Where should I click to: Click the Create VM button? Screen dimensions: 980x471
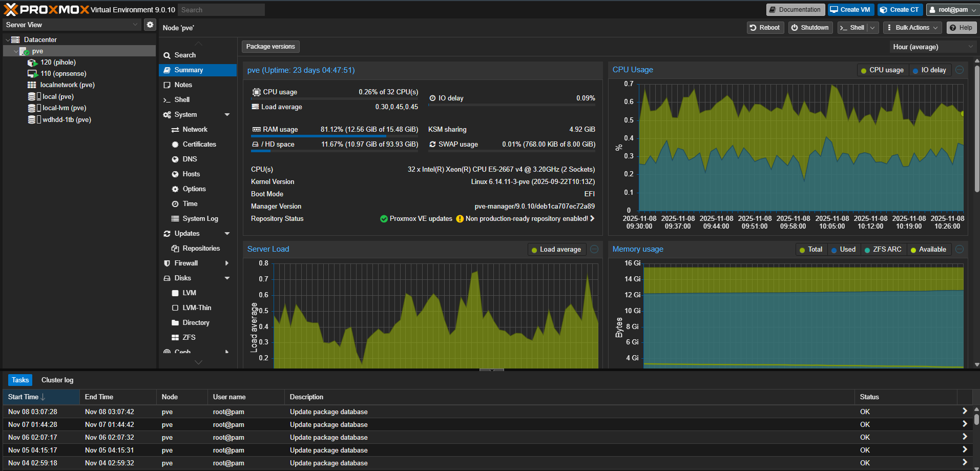pos(850,9)
